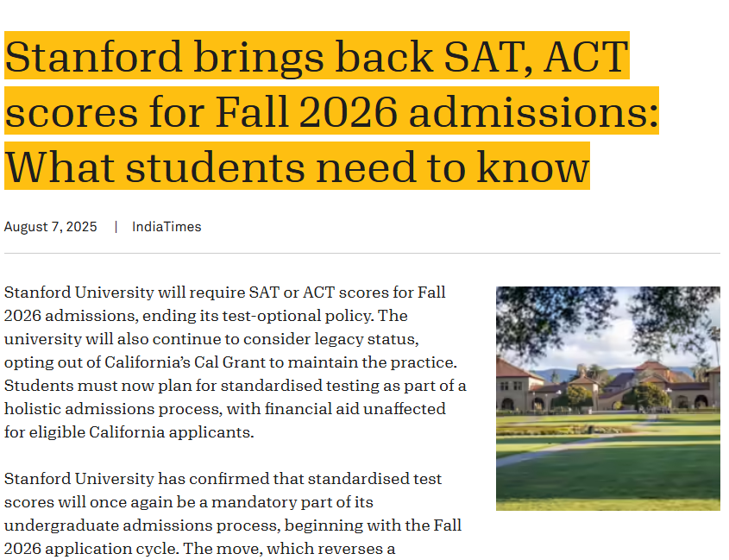Click the IndiaTimes source label
The height and width of the screenshot is (560, 729).
pos(167,227)
